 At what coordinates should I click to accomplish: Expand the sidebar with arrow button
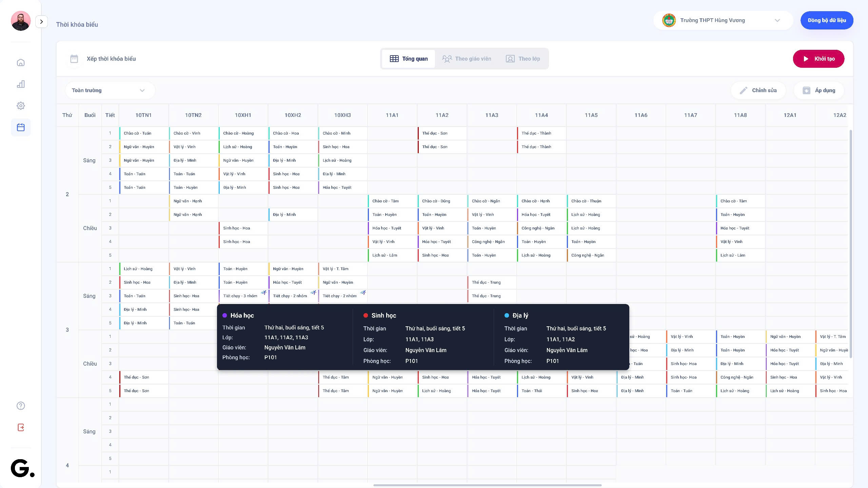pos(41,22)
